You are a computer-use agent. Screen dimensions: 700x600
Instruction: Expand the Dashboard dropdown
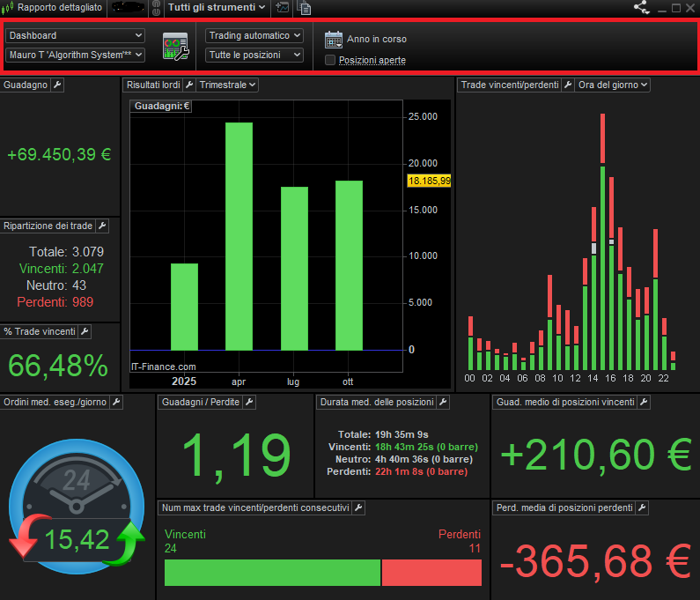(x=75, y=35)
